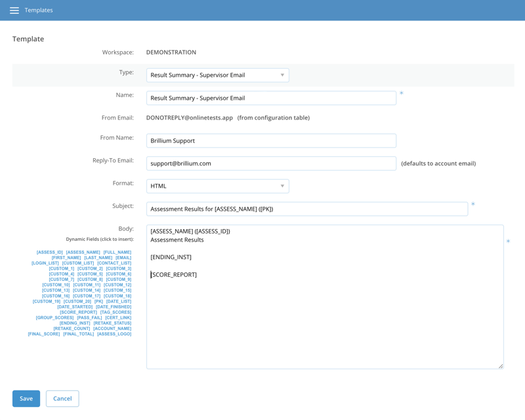
Task: Open the Format dropdown showing HTML
Action: [x=218, y=186]
